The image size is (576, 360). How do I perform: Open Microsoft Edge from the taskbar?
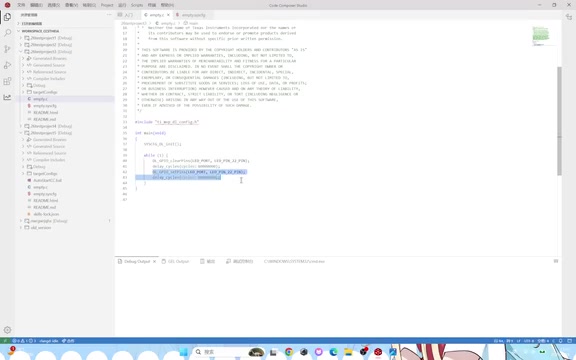334,352
